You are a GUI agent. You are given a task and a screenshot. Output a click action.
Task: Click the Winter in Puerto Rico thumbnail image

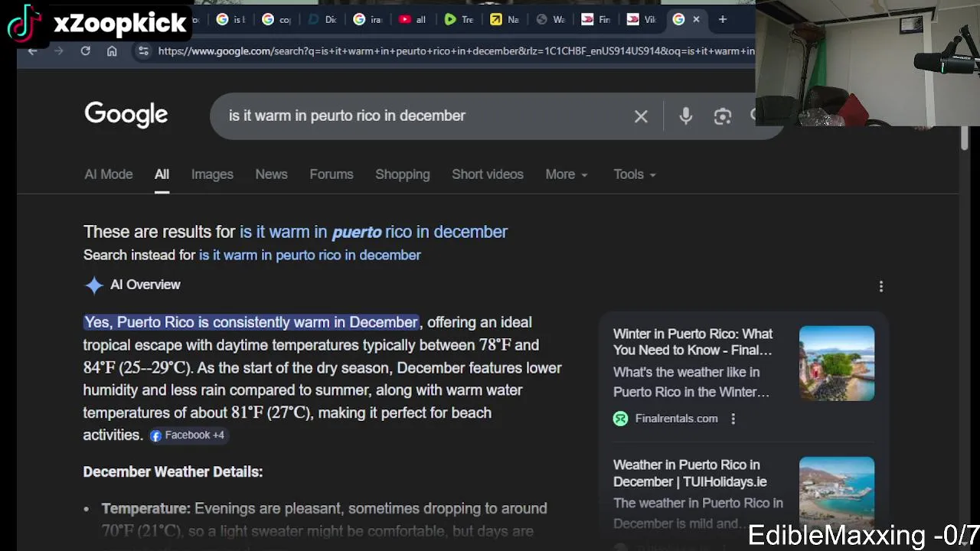[836, 364]
